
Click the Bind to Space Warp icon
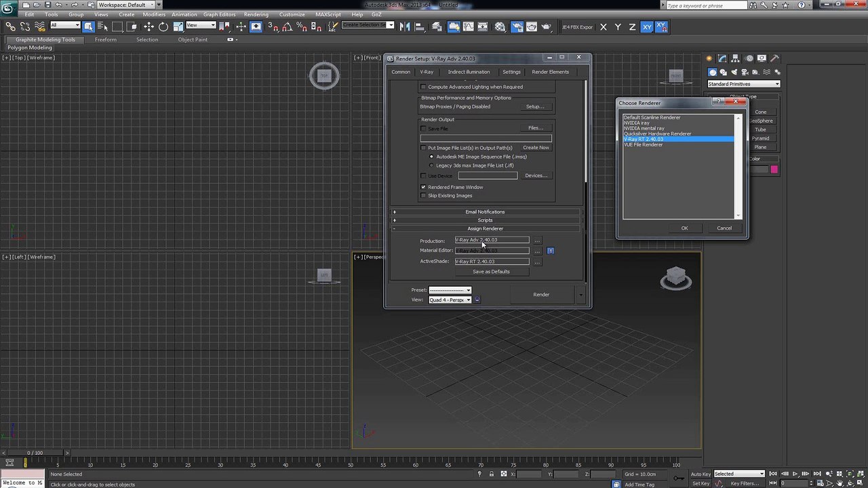pyautogui.click(x=39, y=26)
